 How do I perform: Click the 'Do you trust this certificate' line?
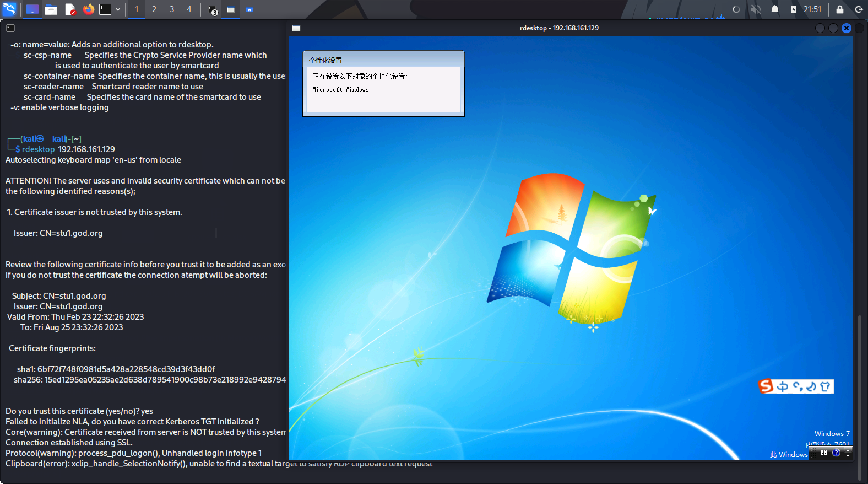pyautogui.click(x=79, y=411)
